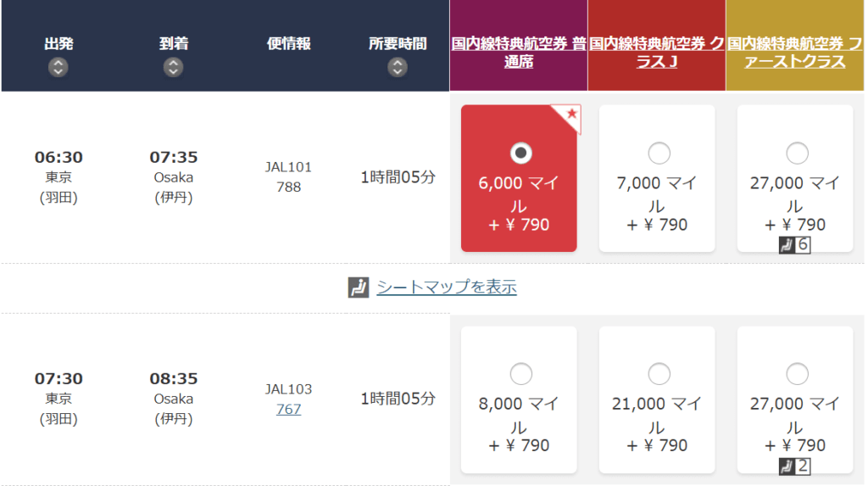868x486 pixels.
Task: Select JAL101 Class J 7,000 mile option
Action: click(659, 154)
